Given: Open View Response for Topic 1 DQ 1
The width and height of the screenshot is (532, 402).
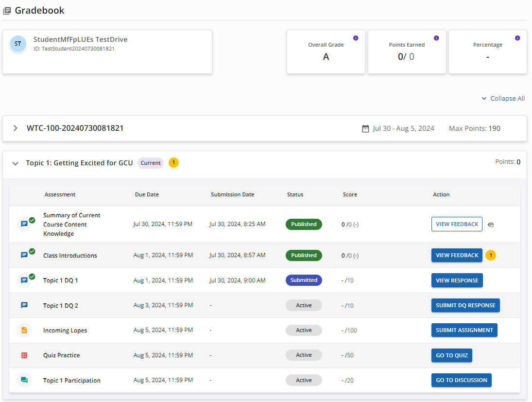Looking at the screenshot, I should coord(457,280).
